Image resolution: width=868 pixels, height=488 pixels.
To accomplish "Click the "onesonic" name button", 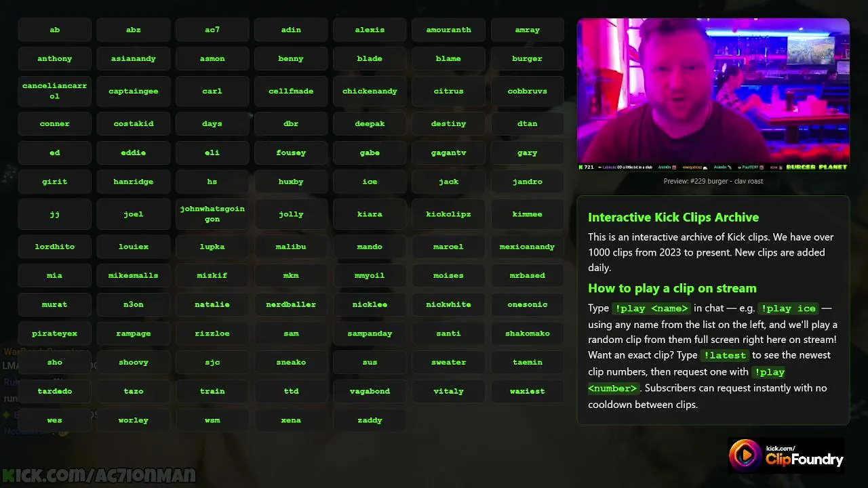I will click(x=528, y=305).
